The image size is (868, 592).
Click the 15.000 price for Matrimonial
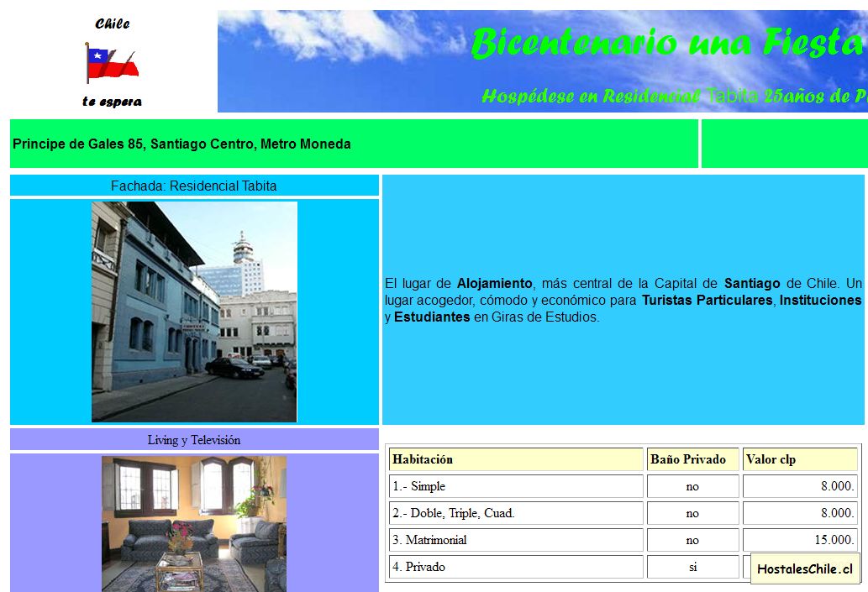pos(838,540)
